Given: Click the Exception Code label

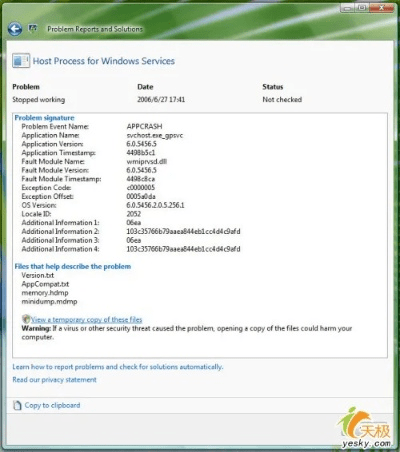Looking at the screenshot, I should pos(46,188).
